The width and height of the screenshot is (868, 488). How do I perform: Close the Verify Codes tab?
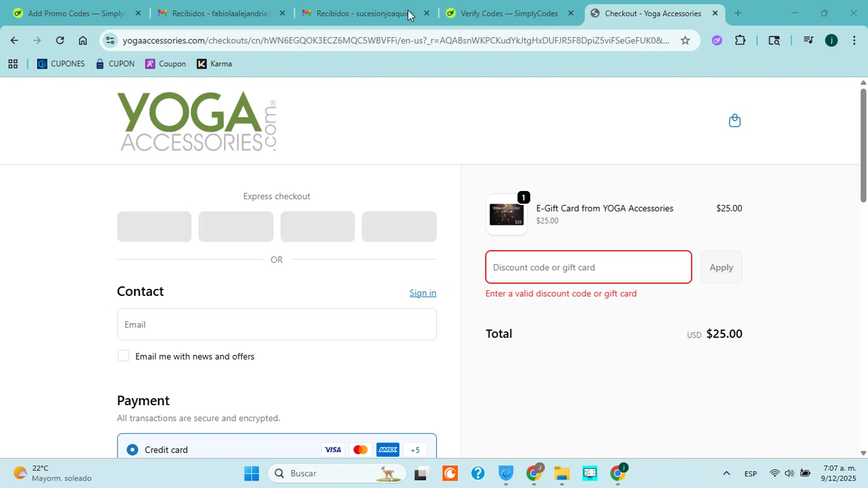click(571, 13)
